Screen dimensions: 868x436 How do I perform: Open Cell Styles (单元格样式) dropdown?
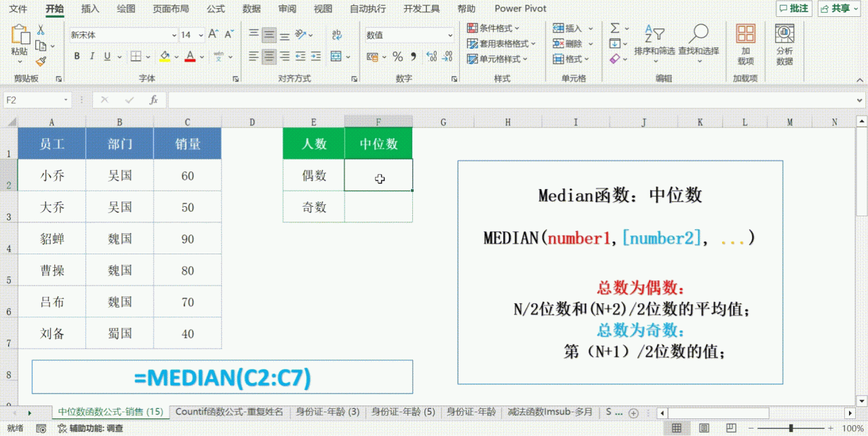coord(497,59)
